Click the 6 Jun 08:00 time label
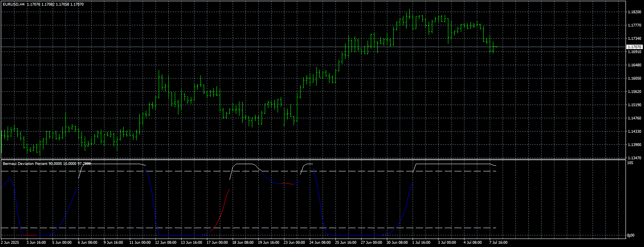Screen dimensions: 644x247 (88, 243)
